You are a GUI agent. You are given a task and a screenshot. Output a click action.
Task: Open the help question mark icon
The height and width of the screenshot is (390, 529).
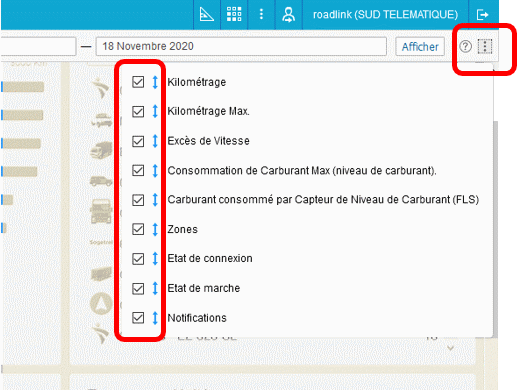pyautogui.click(x=466, y=46)
